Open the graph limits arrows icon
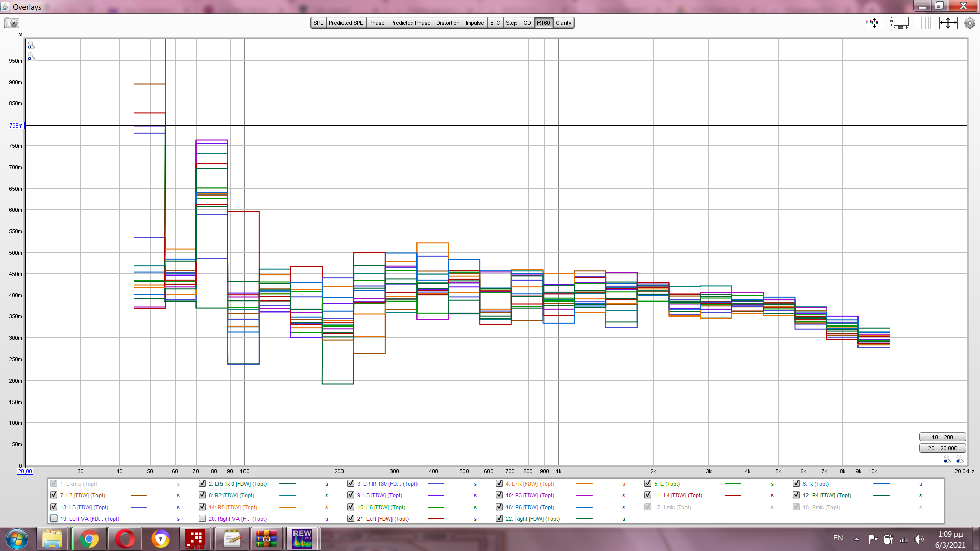The image size is (980, 551). [x=948, y=23]
